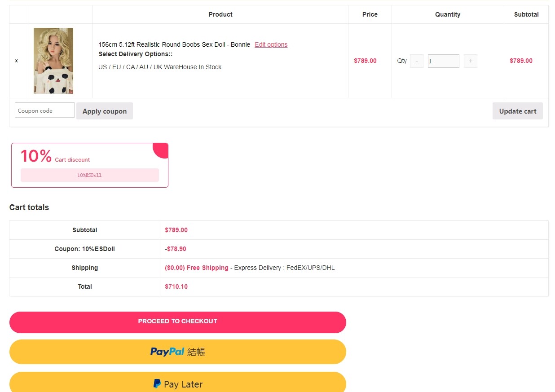Select the $789.00 price cell
The image size is (555, 392).
tap(365, 61)
